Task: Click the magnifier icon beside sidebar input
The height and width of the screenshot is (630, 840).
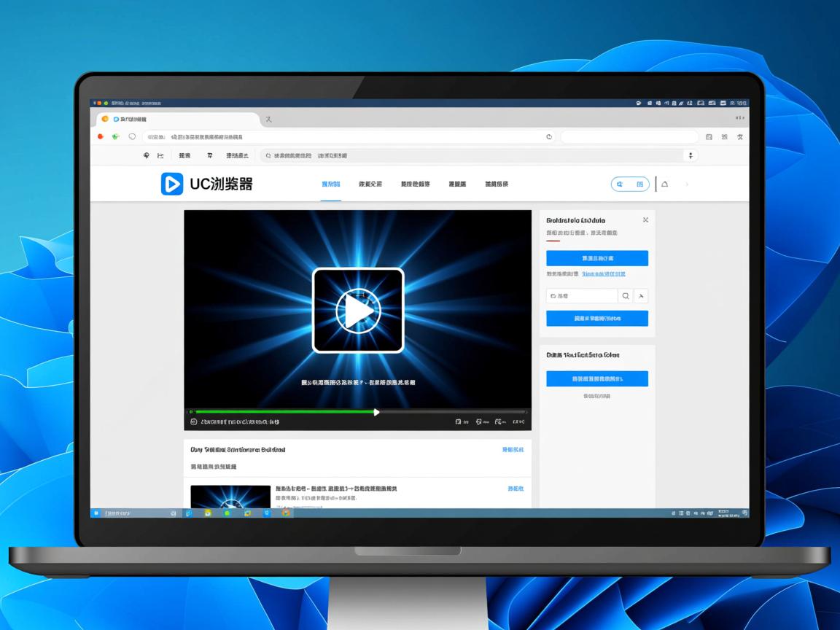Action: click(x=625, y=296)
